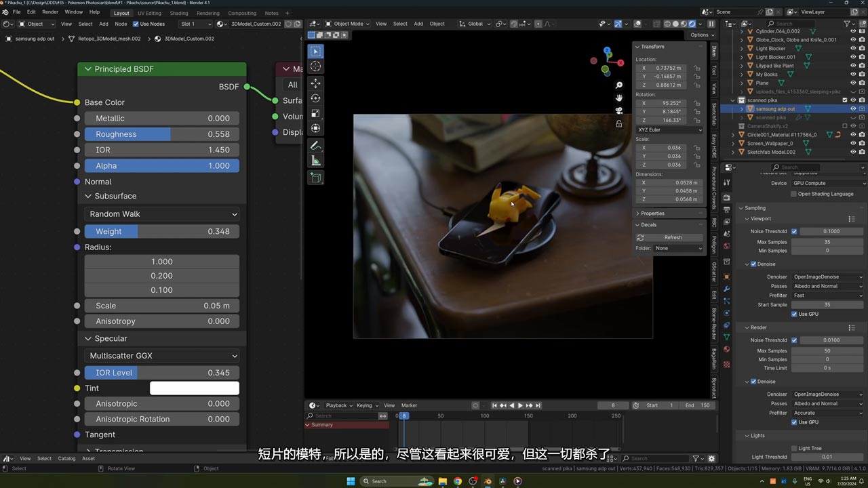Exclude scanned pika collection from view layer

(x=845, y=100)
